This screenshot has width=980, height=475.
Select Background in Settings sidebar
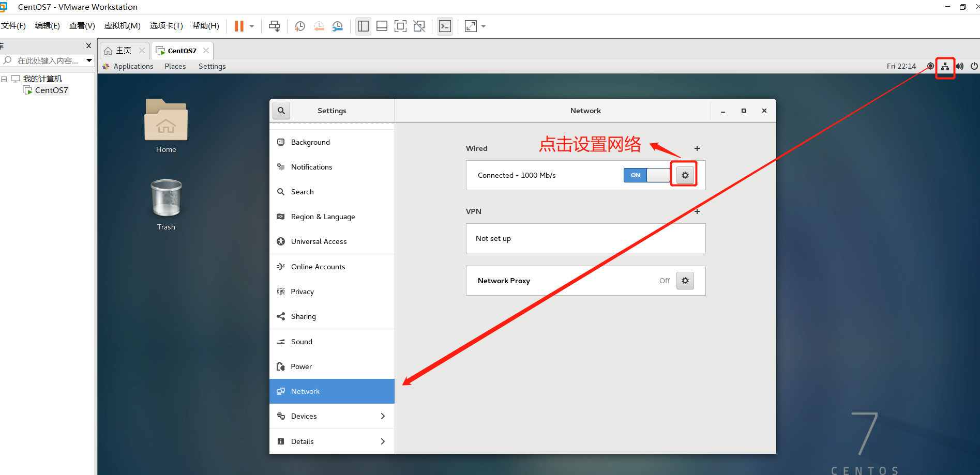[332, 142]
